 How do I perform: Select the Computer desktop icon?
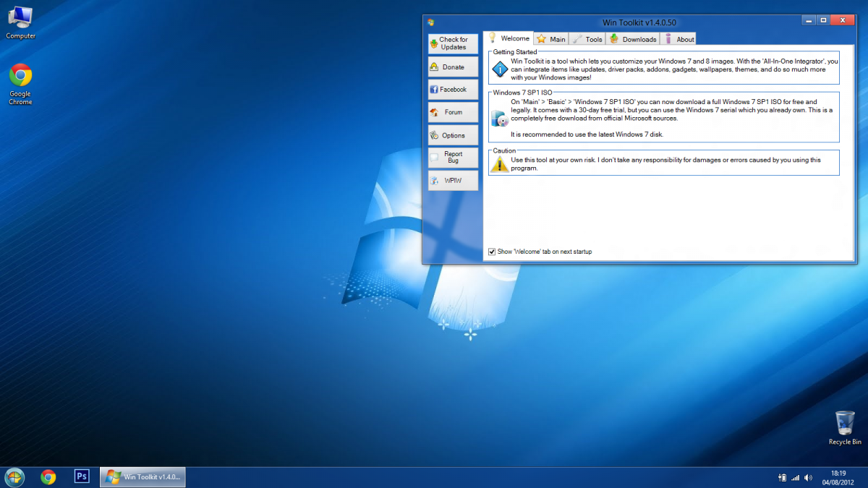pyautogui.click(x=20, y=22)
